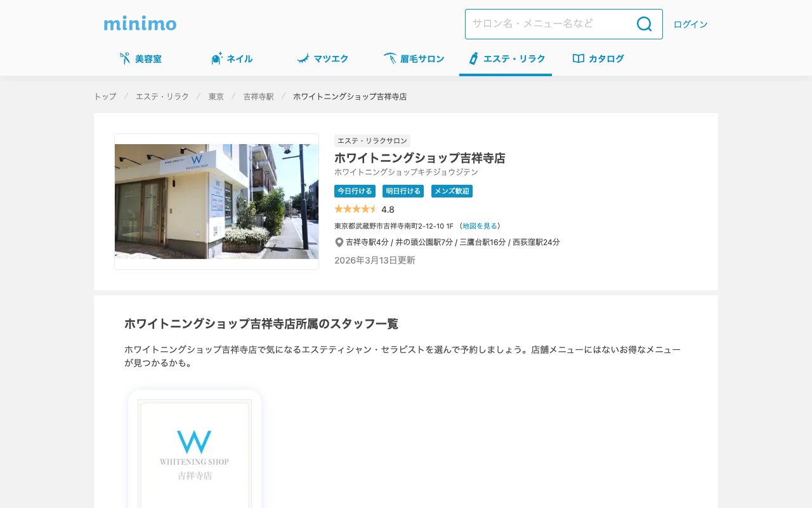Select the 美容室 scissors icon
Viewport: 812px width, 508px height.
[x=125, y=58]
